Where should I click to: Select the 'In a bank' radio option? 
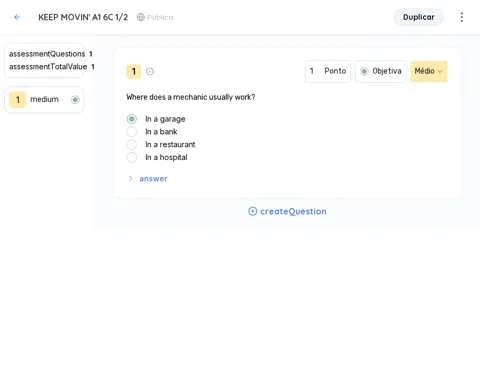coord(132,132)
